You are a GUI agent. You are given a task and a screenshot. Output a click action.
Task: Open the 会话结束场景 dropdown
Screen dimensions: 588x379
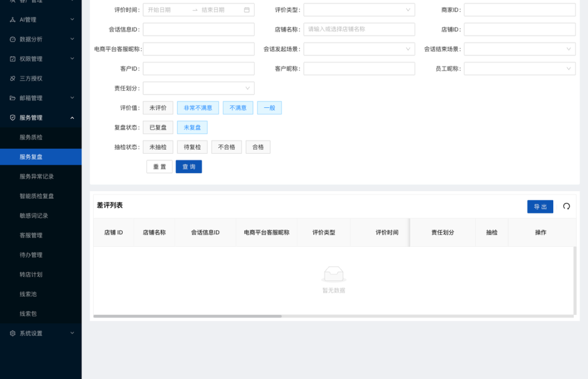pos(520,49)
